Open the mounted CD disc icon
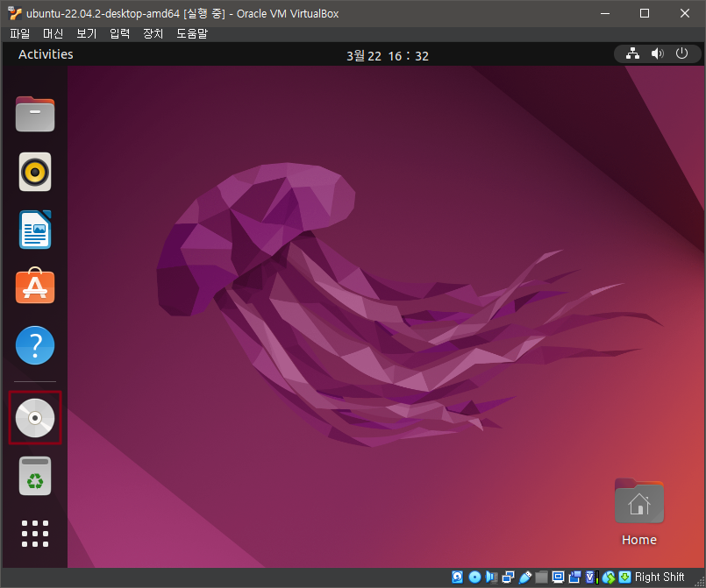This screenshot has height=588, width=706. 35,418
